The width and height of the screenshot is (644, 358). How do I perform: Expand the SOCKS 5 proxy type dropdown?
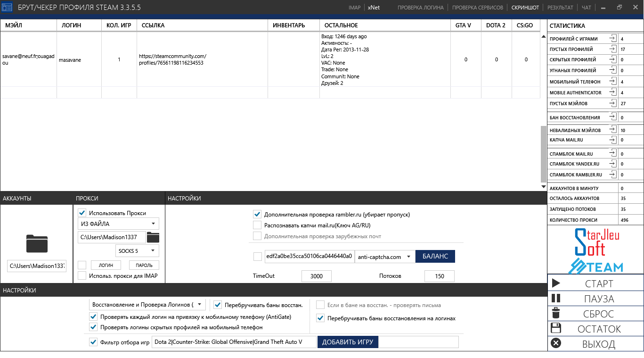137,251
